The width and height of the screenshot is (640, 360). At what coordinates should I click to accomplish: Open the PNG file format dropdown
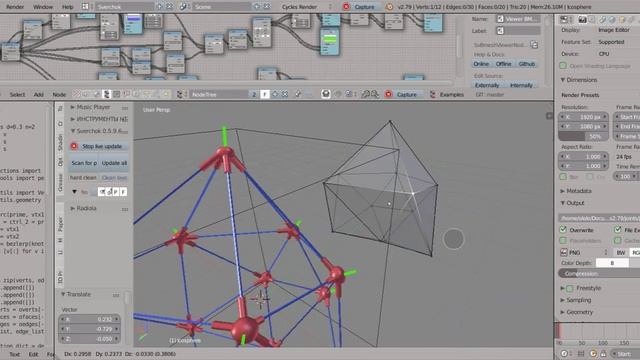(x=584, y=253)
